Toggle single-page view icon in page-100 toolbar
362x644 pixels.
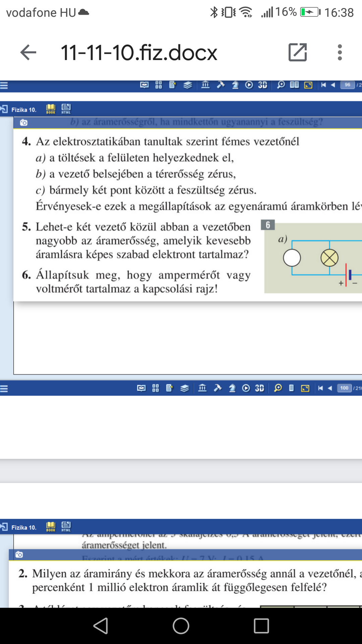pyautogui.click(x=291, y=388)
